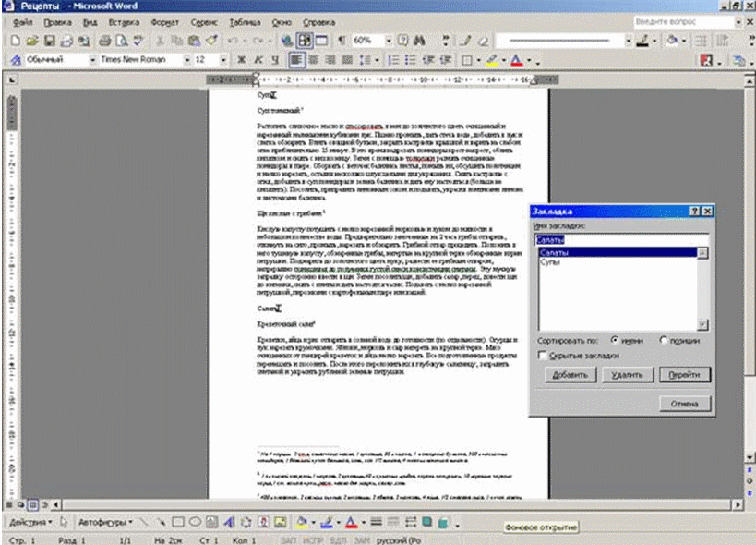Select the Format Painter brush
The height and width of the screenshot is (545, 756).
[x=211, y=41]
